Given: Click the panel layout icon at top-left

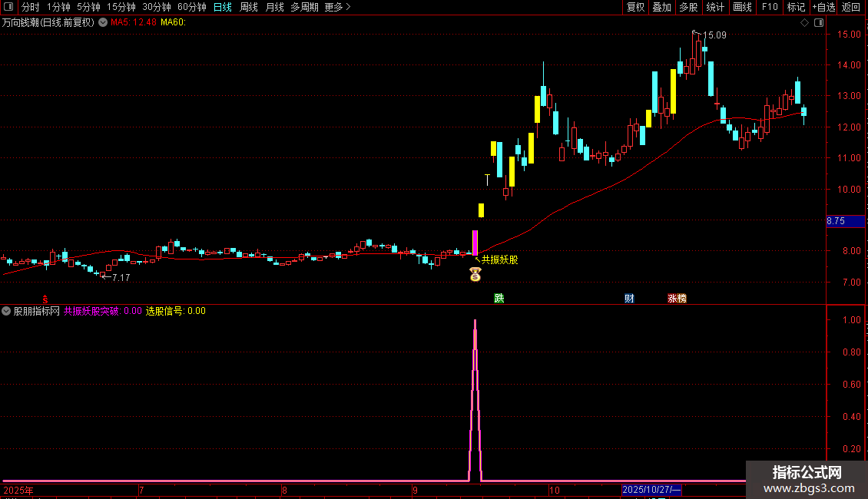Looking at the screenshot, I should pos(8,7).
